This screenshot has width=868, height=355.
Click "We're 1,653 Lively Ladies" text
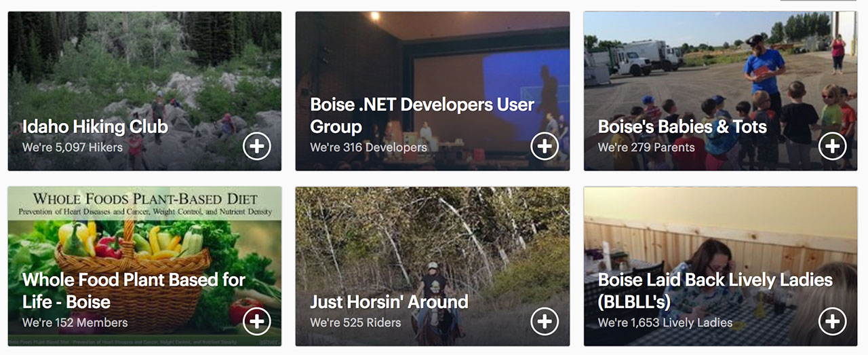pyautogui.click(x=665, y=323)
